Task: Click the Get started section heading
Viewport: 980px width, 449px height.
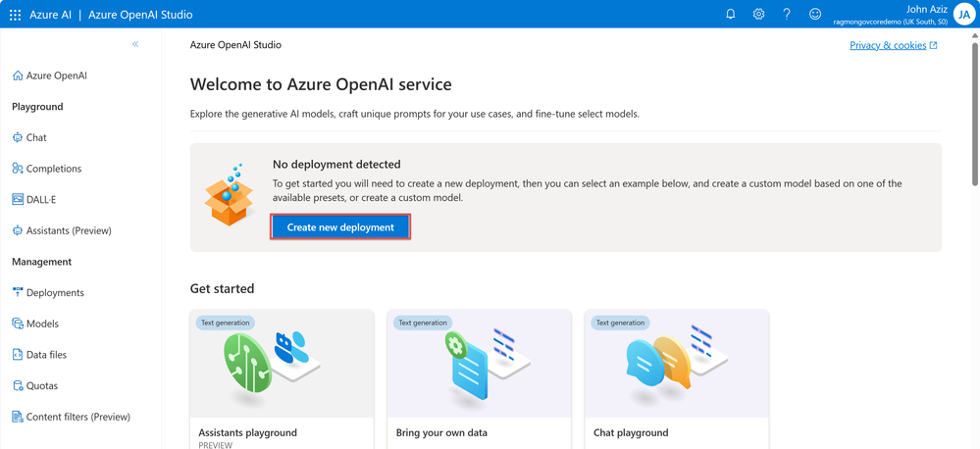Action: coord(222,288)
